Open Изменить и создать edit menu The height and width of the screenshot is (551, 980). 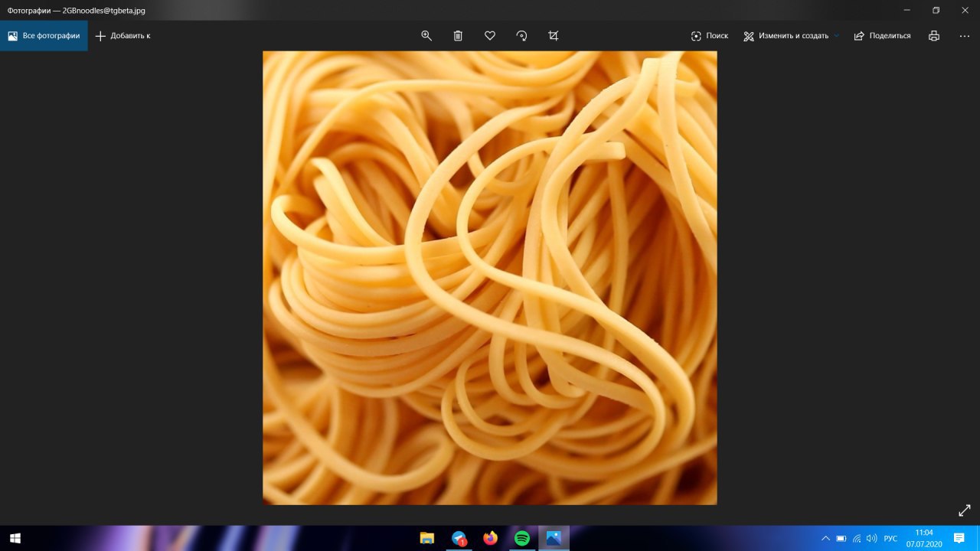coord(791,36)
